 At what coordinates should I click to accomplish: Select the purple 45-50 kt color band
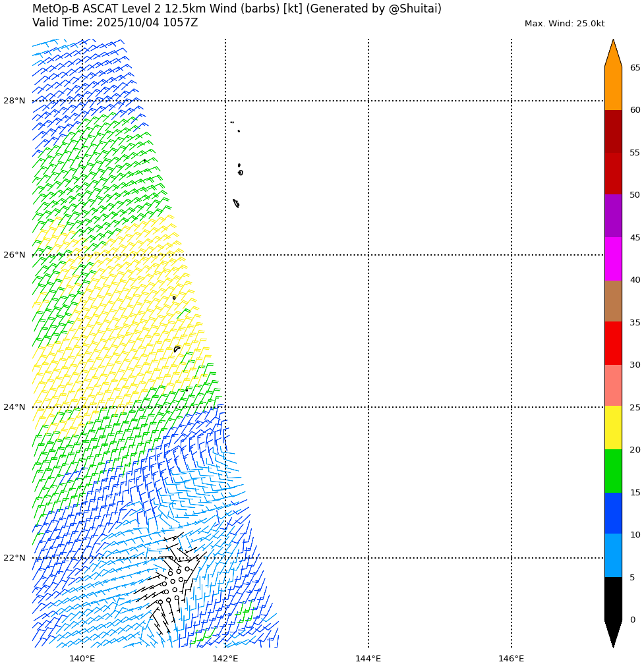[x=613, y=216]
